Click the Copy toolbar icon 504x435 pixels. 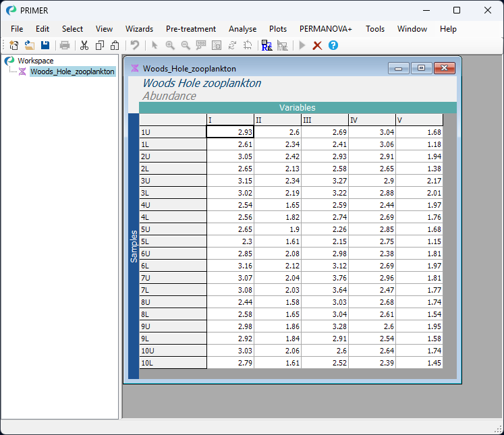[100, 45]
